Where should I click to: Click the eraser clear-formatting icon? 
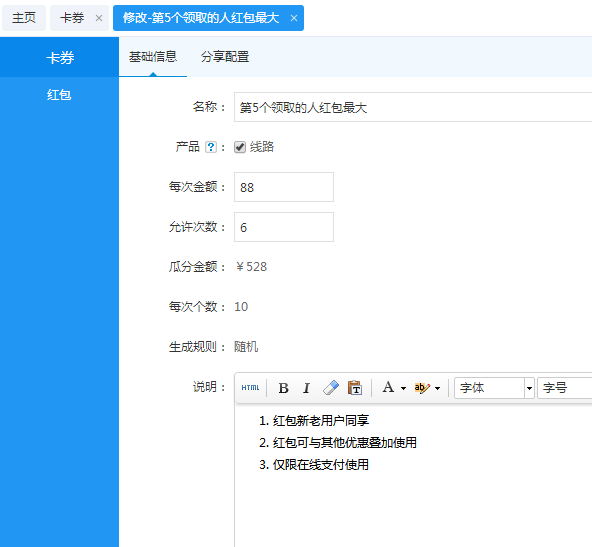(331, 388)
